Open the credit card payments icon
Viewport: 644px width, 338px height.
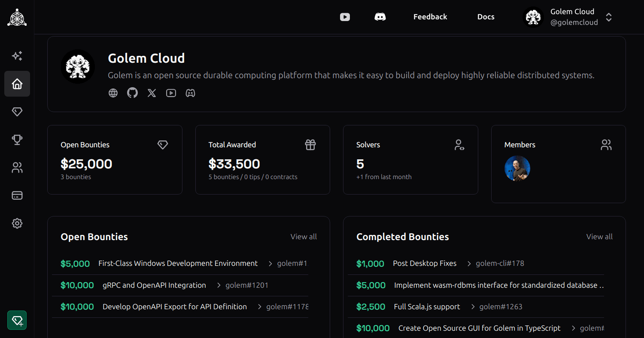point(17,195)
